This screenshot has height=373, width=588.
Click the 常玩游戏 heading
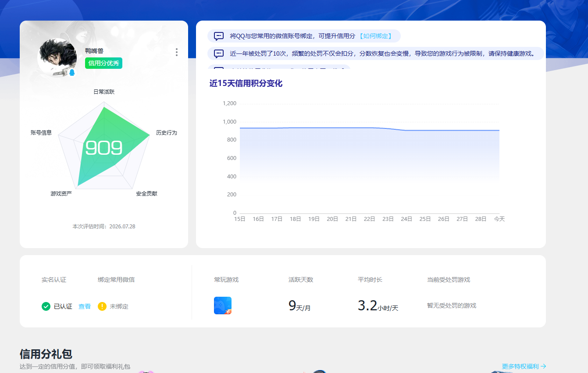pyautogui.click(x=226, y=280)
